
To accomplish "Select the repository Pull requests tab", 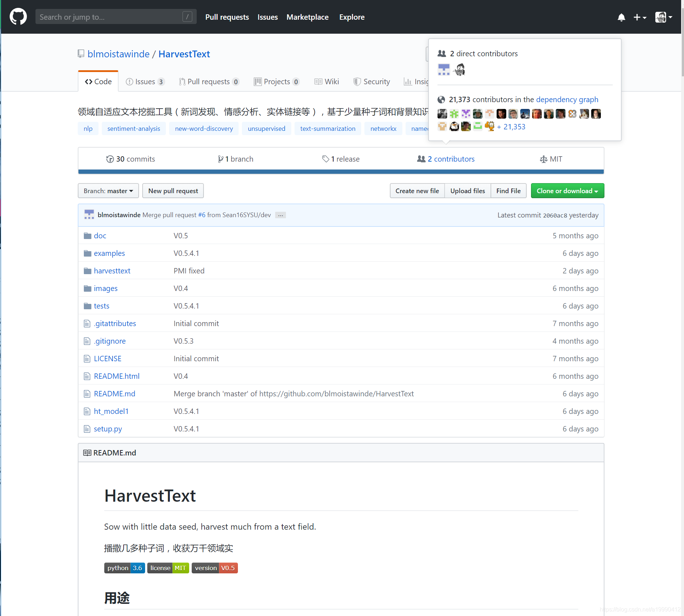I will coord(209,82).
